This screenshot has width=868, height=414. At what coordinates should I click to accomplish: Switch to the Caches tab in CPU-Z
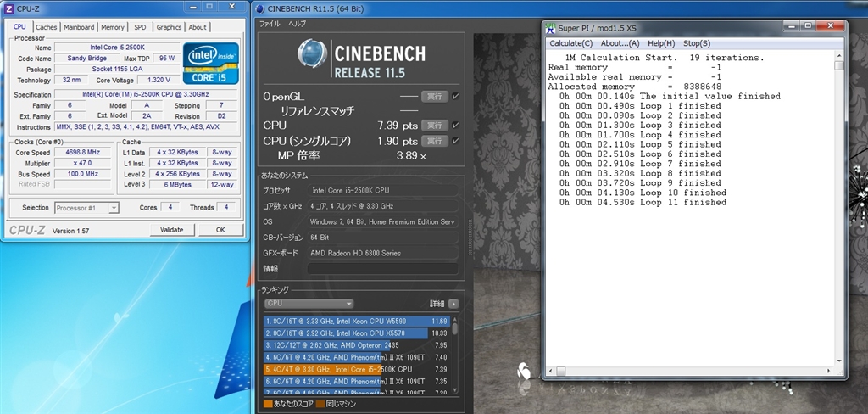pyautogui.click(x=47, y=27)
